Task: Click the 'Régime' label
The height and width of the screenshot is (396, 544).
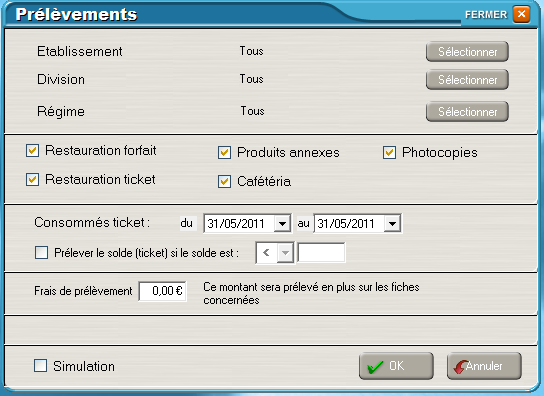Action: (x=61, y=112)
